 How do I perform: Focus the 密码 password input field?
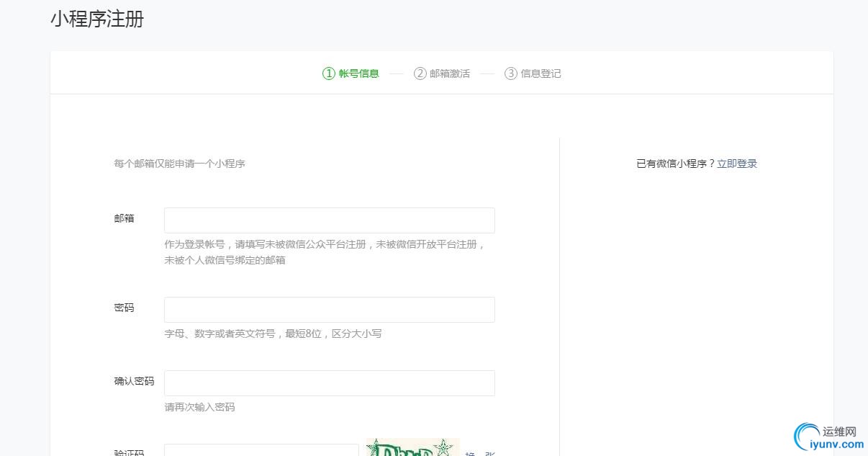(x=330, y=310)
